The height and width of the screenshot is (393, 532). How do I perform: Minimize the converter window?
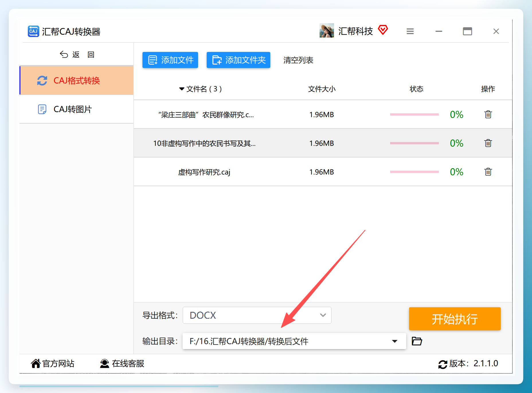tap(439, 31)
